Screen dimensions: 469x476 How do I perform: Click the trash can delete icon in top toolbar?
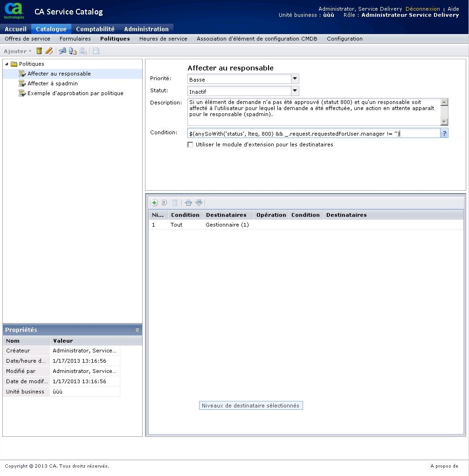[x=39, y=51]
